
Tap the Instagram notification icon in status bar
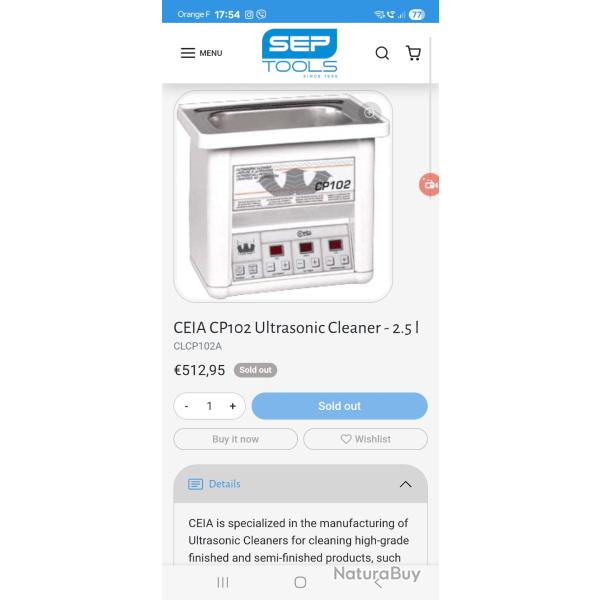point(249,15)
